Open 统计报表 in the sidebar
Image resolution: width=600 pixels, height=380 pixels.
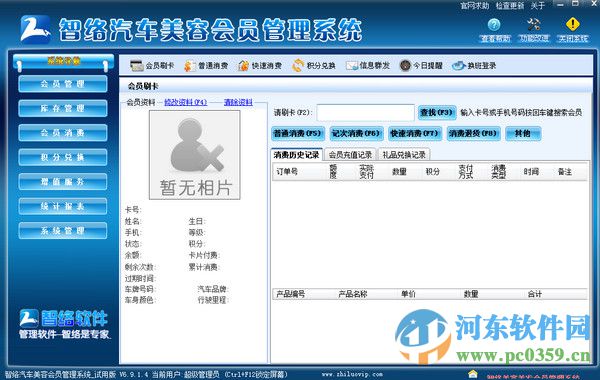coord(63,206)
